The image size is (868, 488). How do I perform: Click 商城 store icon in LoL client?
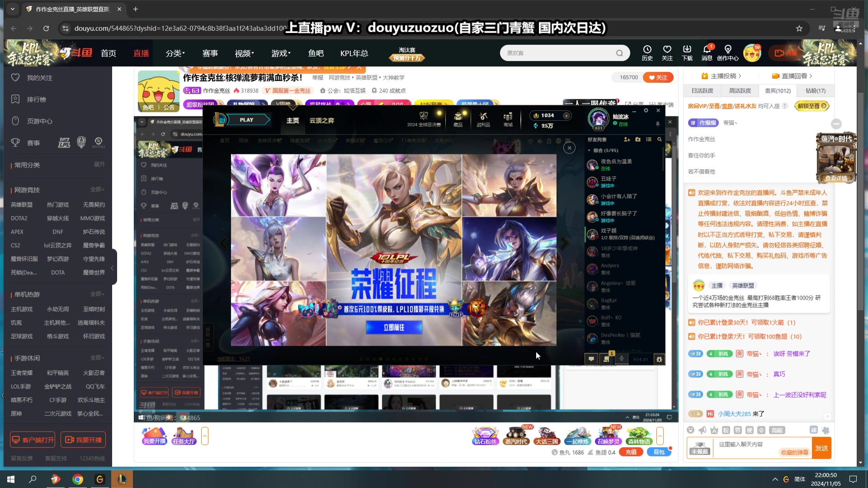pyautogui.click(x=508, y=120)
